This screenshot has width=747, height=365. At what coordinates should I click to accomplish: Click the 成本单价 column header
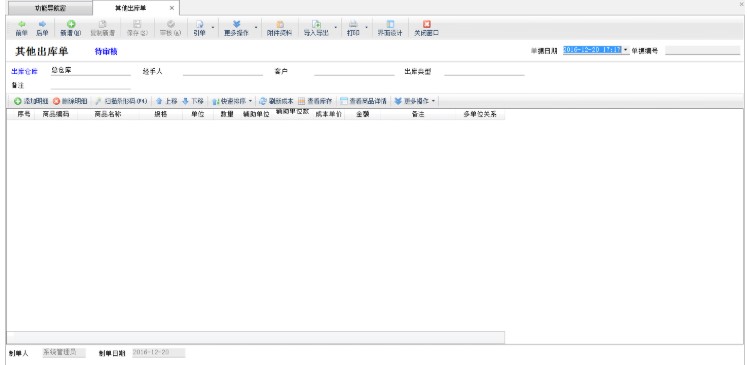(328, 115)
